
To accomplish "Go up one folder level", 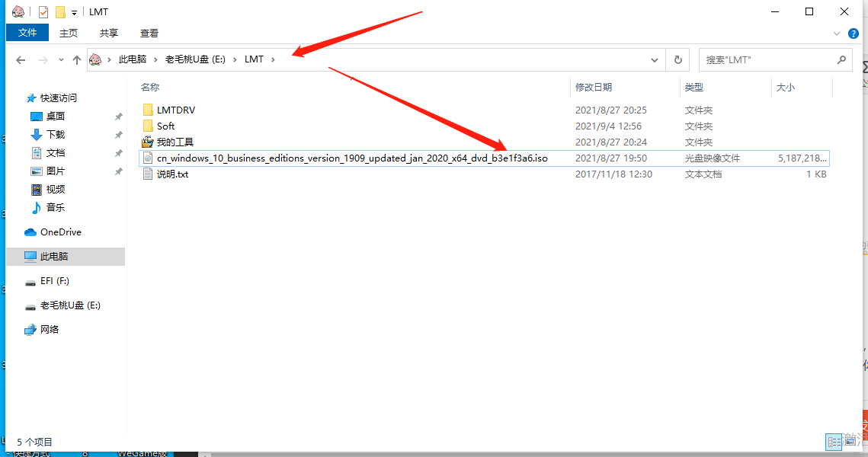I will click(76, 59).
